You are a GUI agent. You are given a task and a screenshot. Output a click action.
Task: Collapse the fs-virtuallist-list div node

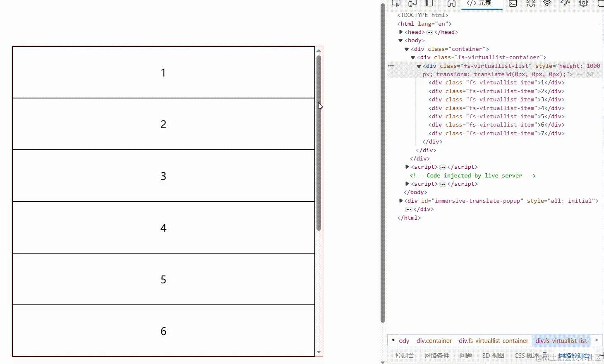419,66
